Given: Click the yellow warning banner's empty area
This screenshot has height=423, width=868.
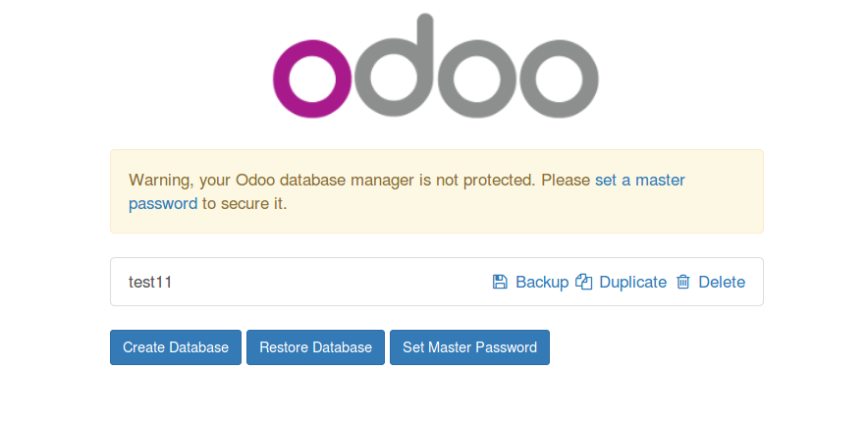Looking at the screenshot, I should [x=526, y=210].
